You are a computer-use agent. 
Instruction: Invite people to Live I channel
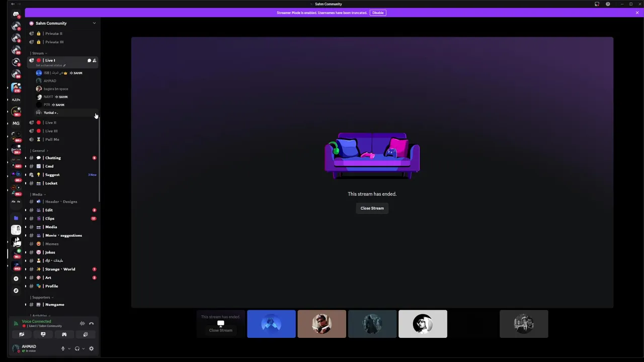pos(94,60)
